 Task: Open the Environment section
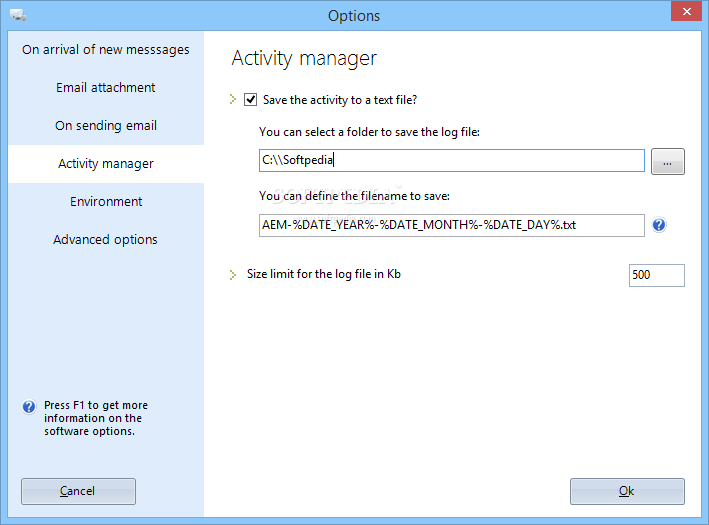106,202
